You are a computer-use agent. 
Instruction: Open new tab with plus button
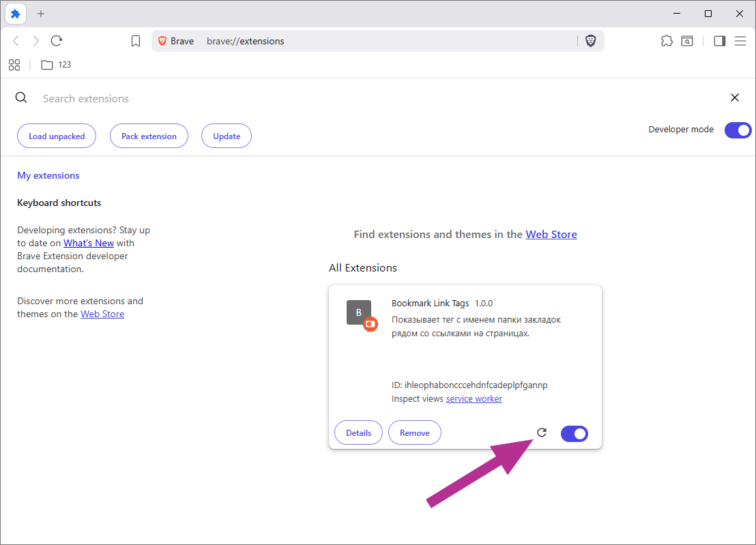coord(41,14)
